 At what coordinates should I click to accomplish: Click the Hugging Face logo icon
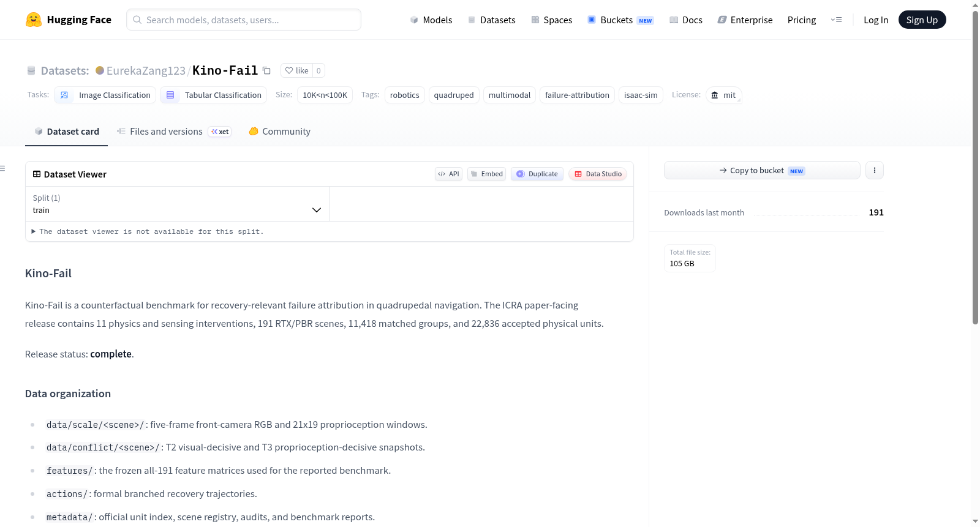pyautogui.click(x=34, y=20)
